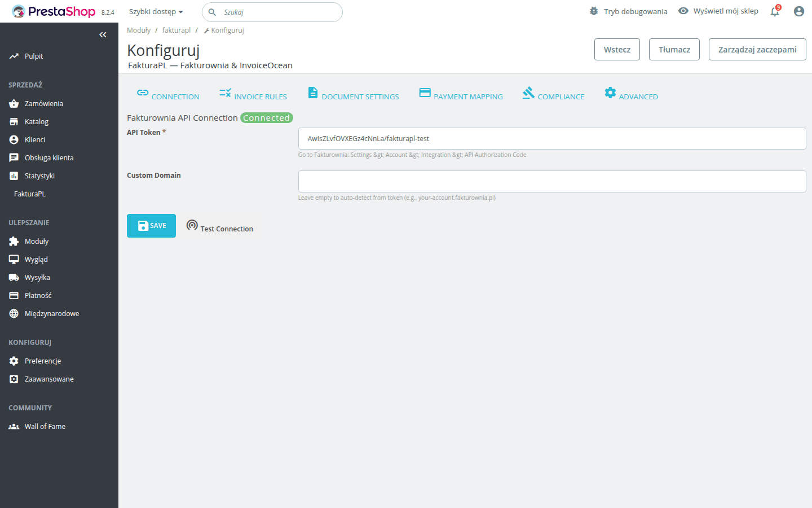The width and height of the screenshot is (812, 508).
Task: Switch to the PAYMENT MAPPING tab
Action: click(461, 95)
